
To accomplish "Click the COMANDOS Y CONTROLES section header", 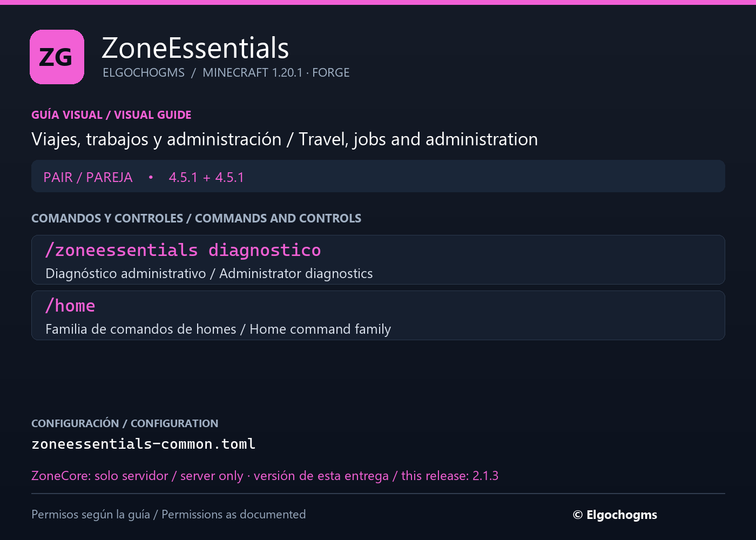I will [196, 218].
